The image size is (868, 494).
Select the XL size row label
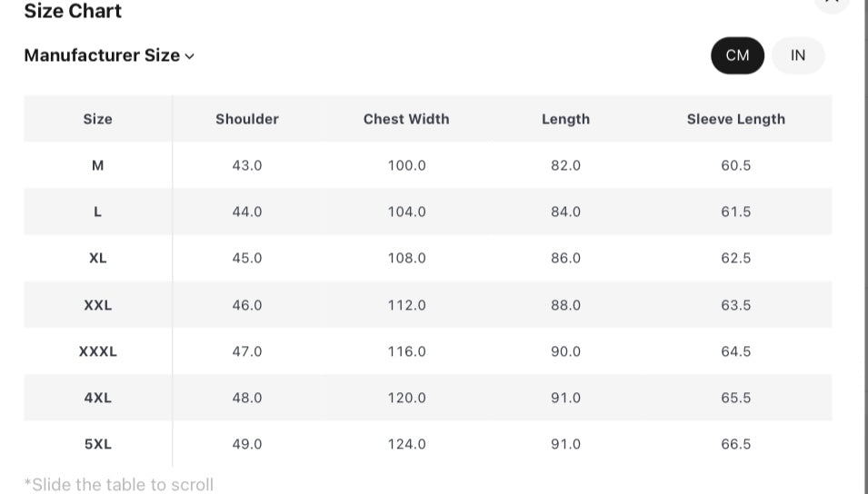97,258
